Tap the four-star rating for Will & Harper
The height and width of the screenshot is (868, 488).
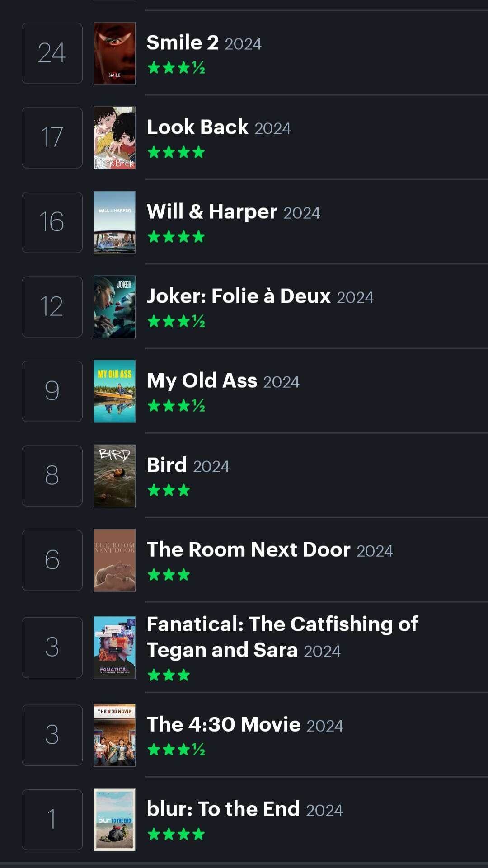tap(176, 237)
